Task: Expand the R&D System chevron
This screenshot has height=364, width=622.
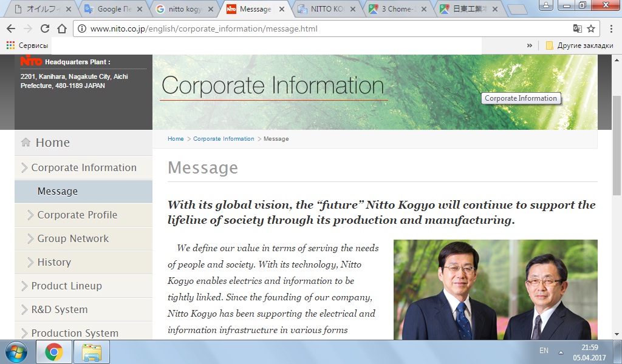Action: (x=24, y=309)
